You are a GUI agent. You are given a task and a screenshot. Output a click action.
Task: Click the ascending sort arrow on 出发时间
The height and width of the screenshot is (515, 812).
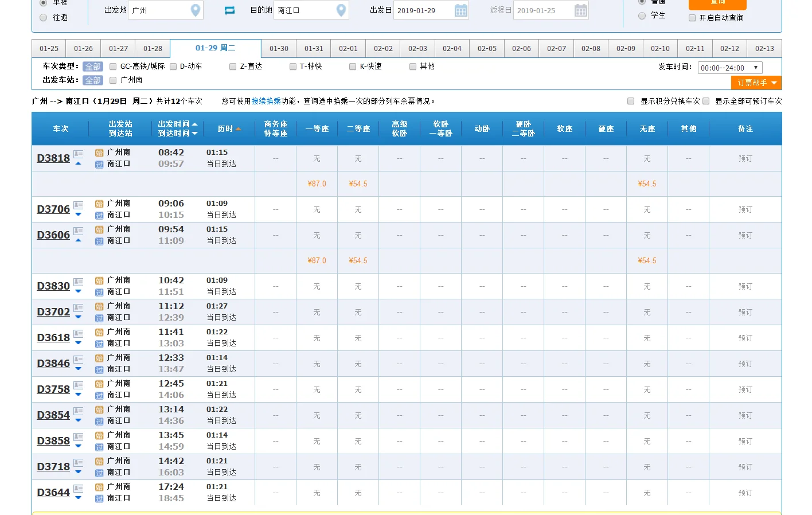[194, 123]
